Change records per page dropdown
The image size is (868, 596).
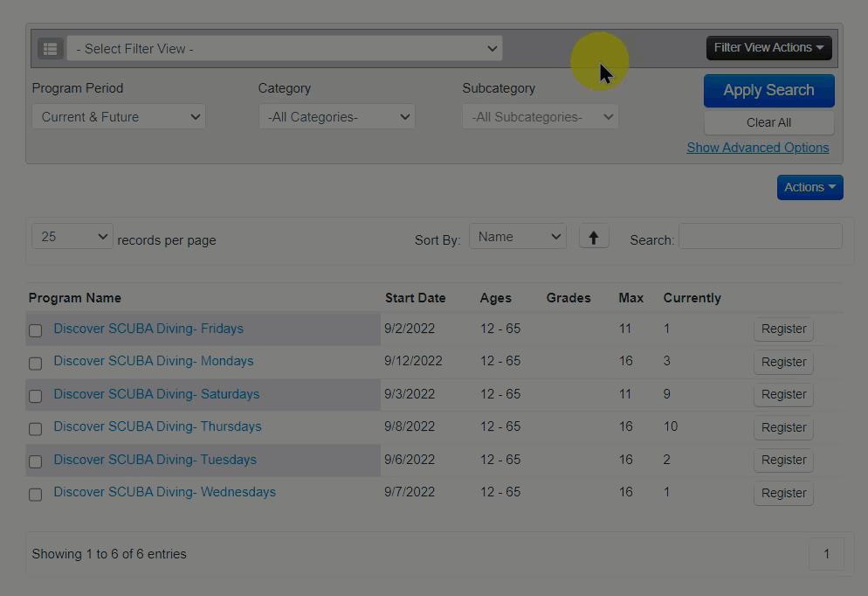click(72, 237)
